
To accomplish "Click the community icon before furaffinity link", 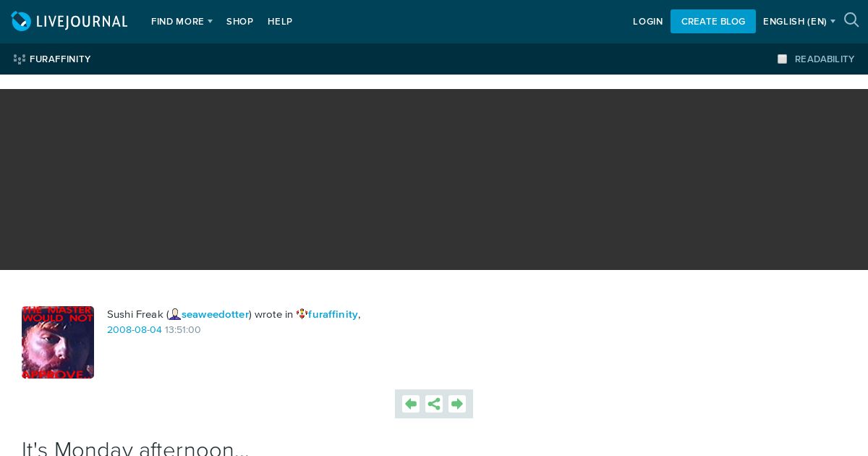I will point(302,314).
